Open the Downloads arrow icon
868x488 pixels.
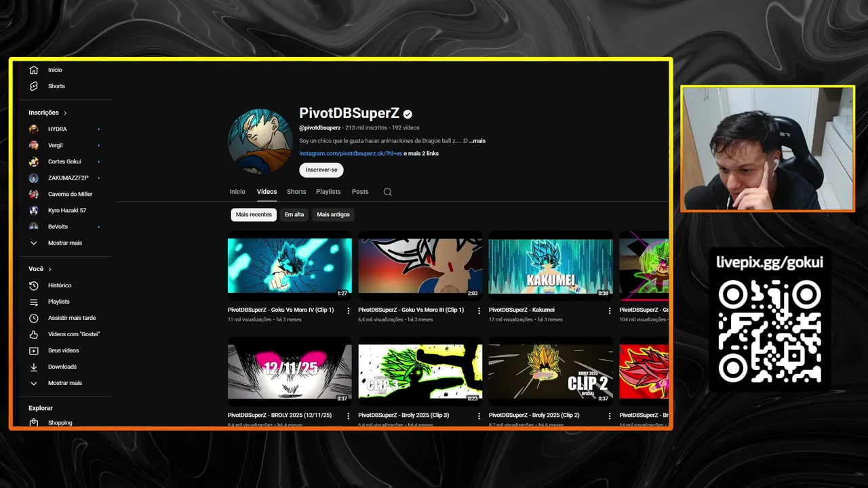(x=34, y=367)
